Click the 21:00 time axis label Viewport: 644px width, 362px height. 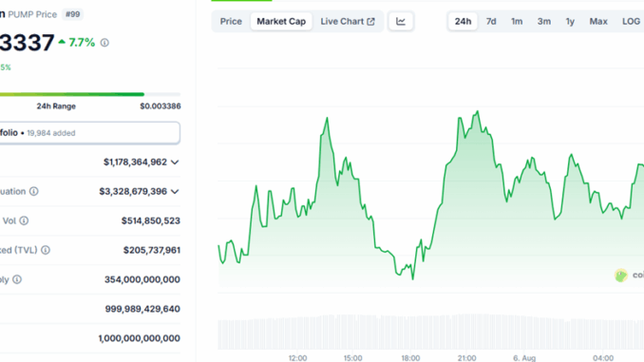coord(467,358)
